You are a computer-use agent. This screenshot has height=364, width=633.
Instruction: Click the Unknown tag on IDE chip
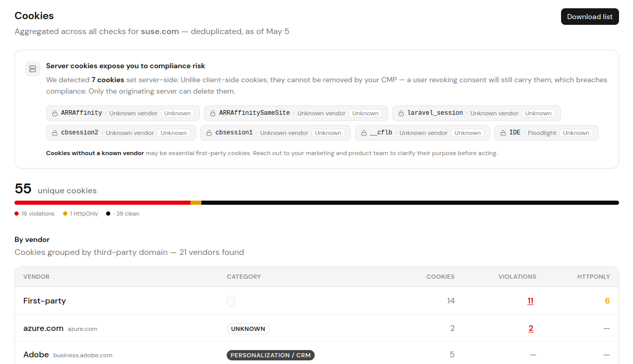click(x=576, y=133)
